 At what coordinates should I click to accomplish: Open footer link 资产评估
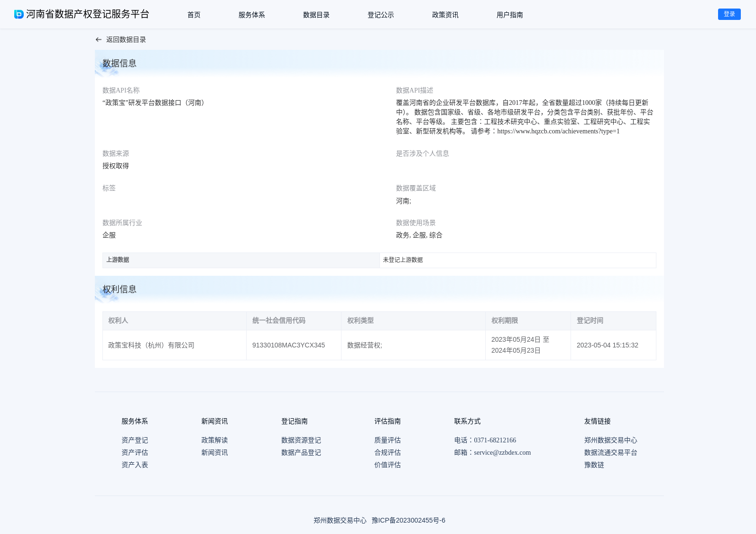[x=135, y=453]
